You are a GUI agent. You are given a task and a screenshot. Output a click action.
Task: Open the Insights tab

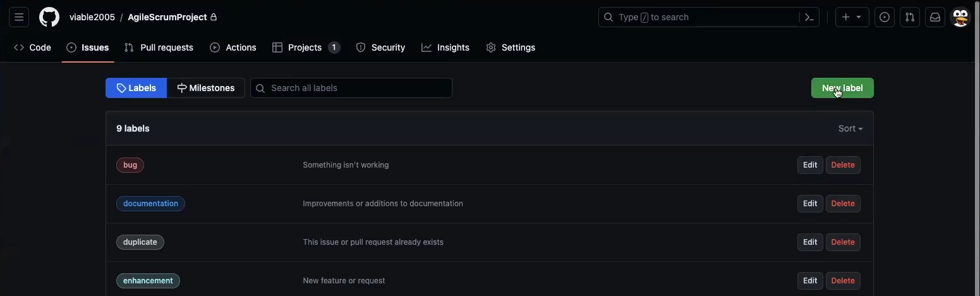point(445,47)
